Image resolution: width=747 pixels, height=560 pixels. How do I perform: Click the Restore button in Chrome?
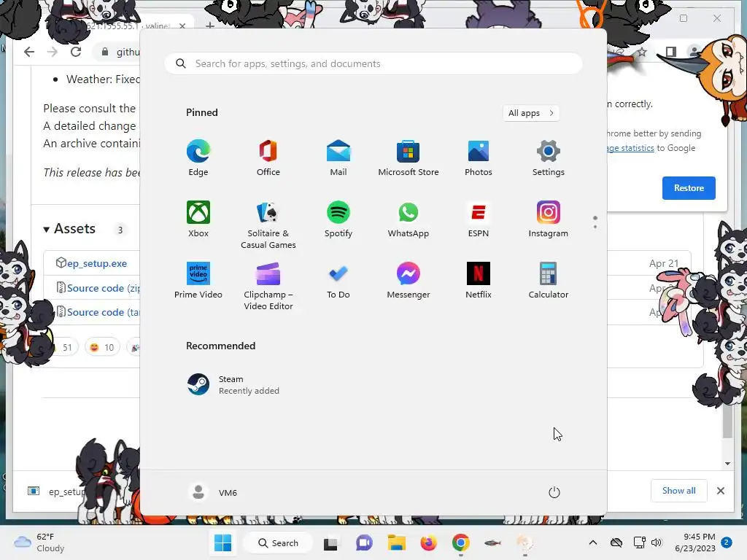click(x=689, y=187)
